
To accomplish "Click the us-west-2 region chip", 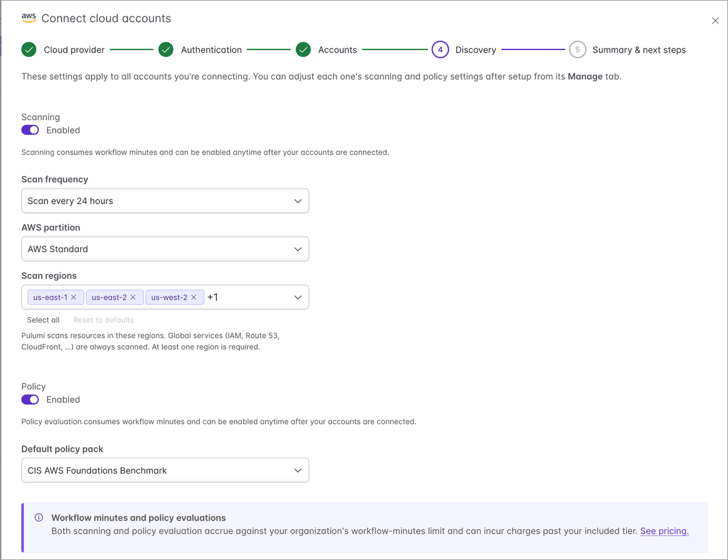I will [175, 297].
